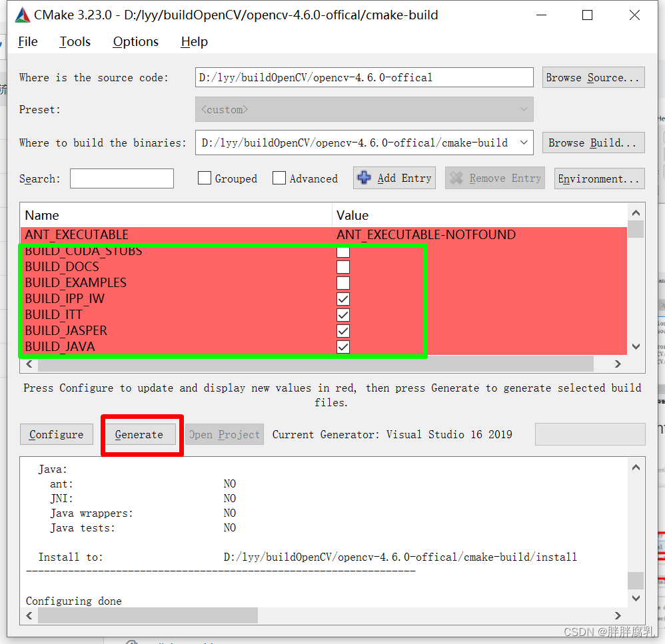Uncheck the BUILD_ITT checkbox
Viewport: 665px width, 644px height.
pyautogui.click(x=342, y=314)
